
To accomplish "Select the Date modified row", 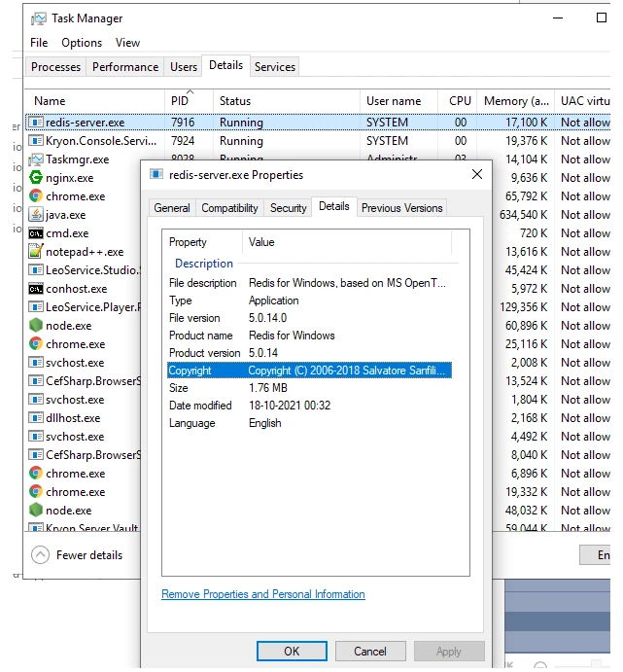I will point(309,405).
